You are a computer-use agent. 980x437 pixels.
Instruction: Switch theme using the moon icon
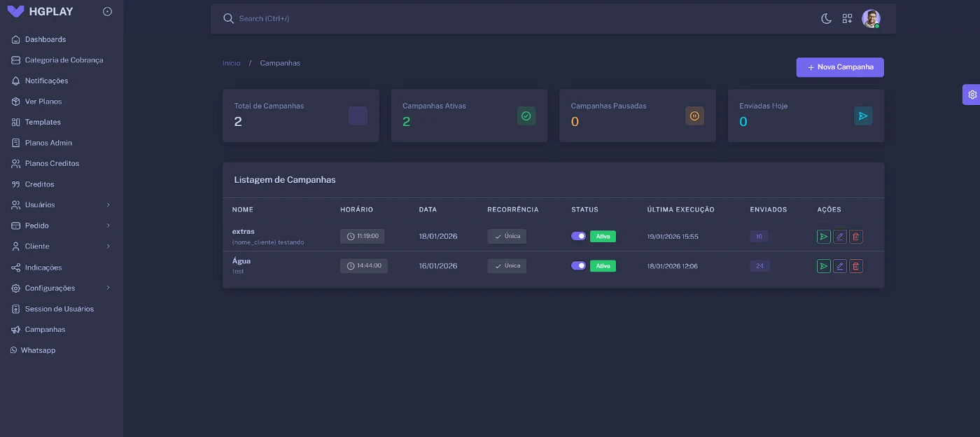tap(826, 19)
